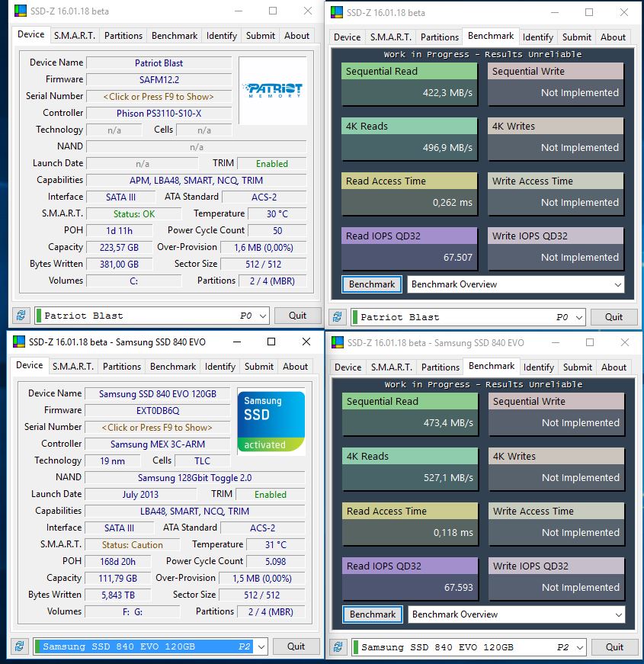
Task: Click 'Status: Caution' in Samsung window
Action: coord(132,545)
